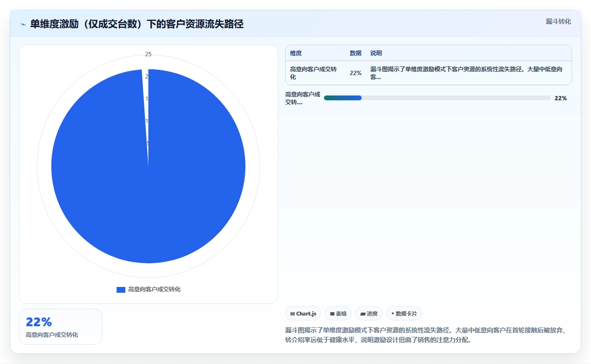Select the 表格 tag

338,314
